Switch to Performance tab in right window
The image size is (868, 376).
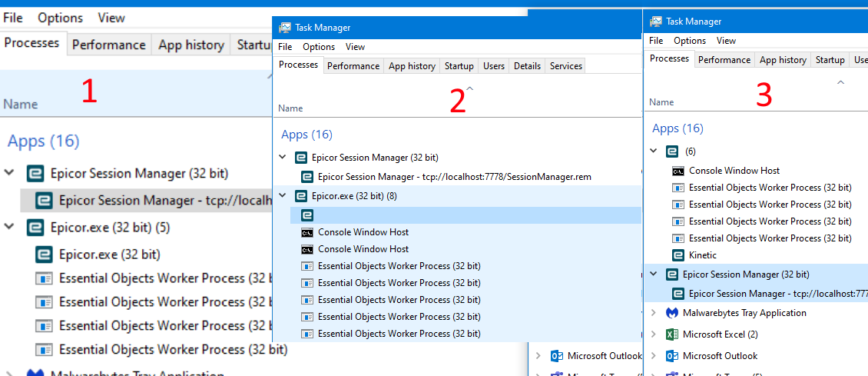[724, 60]
